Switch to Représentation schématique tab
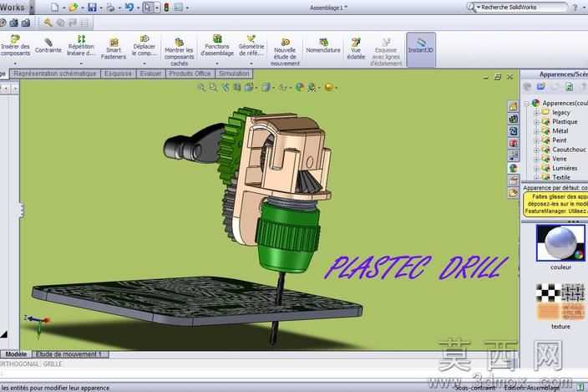 click(55, 74)
